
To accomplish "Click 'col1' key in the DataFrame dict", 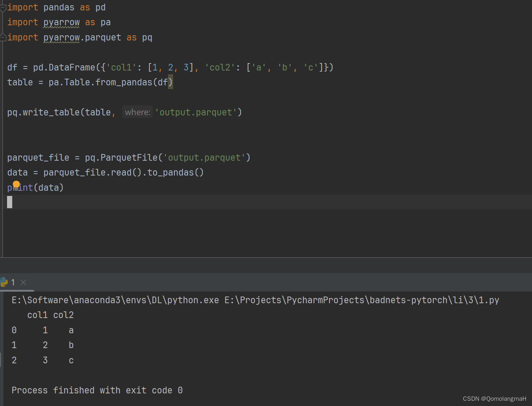I will 122,67.
